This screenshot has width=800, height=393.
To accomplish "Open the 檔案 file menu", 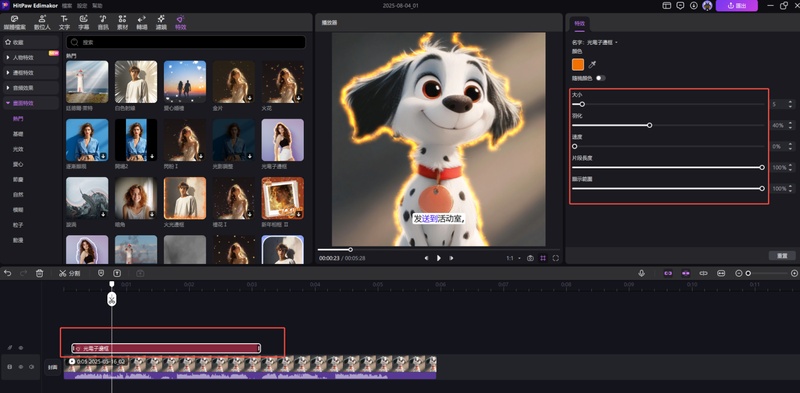I will [x=67, y=6].
